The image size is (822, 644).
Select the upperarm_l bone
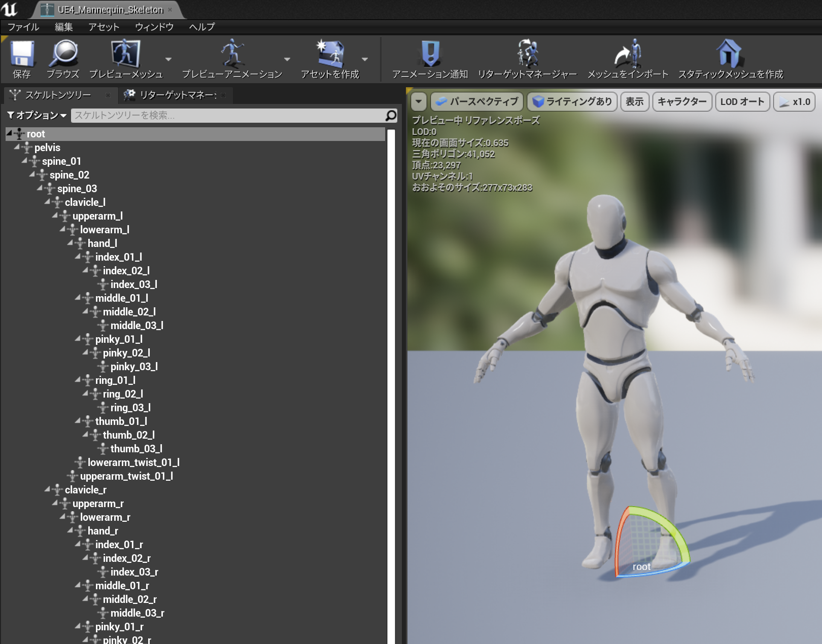pos(97,216)
